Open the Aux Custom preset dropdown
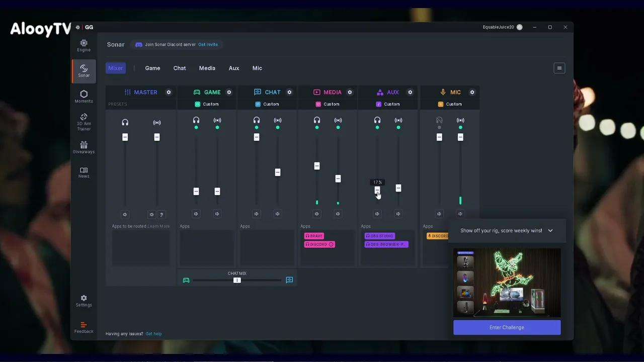Screen dimensions: 644x362 click(388, 104)
